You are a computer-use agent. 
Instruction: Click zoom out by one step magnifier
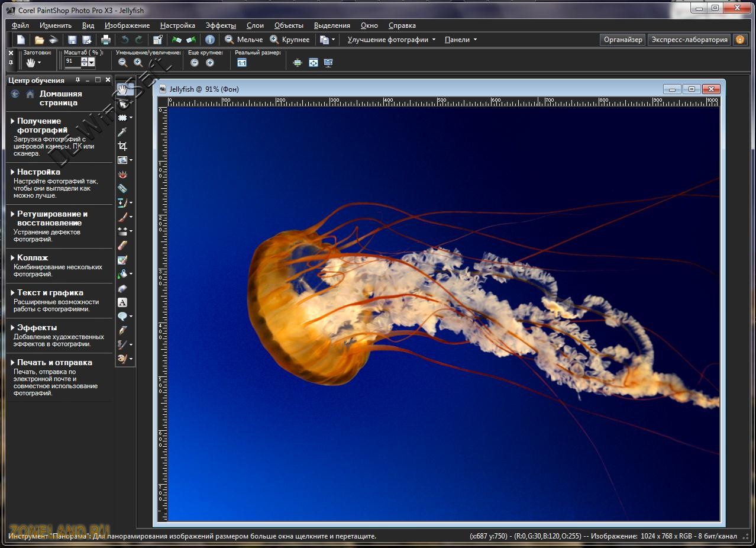point(122,63)
